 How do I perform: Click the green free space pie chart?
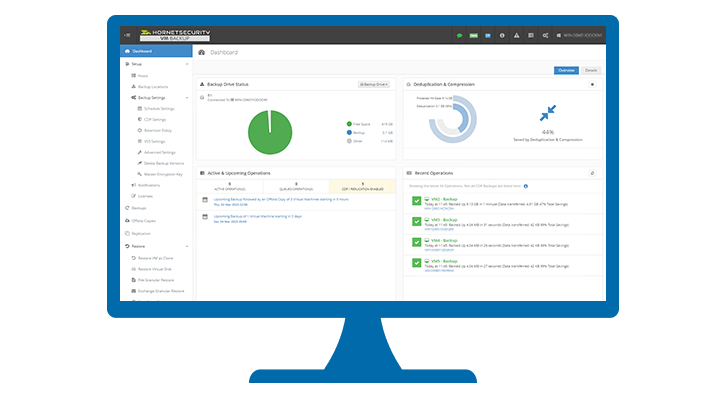[270, 133]
